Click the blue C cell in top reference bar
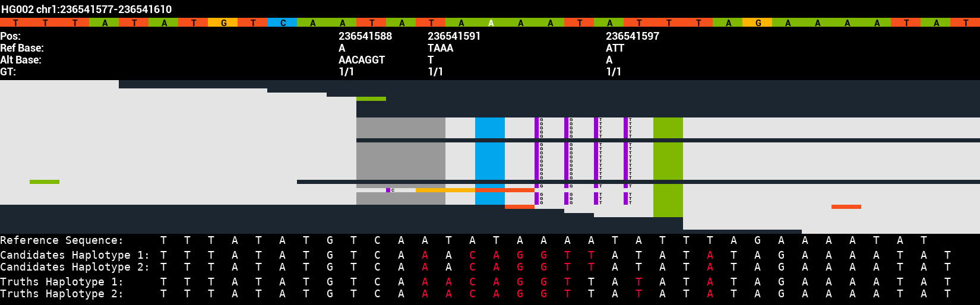 pos(282,23)
